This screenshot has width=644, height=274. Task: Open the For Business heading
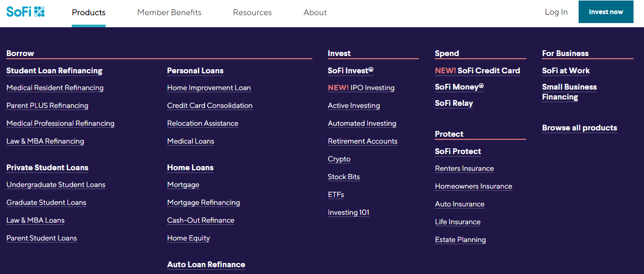(x=565, y=53)
